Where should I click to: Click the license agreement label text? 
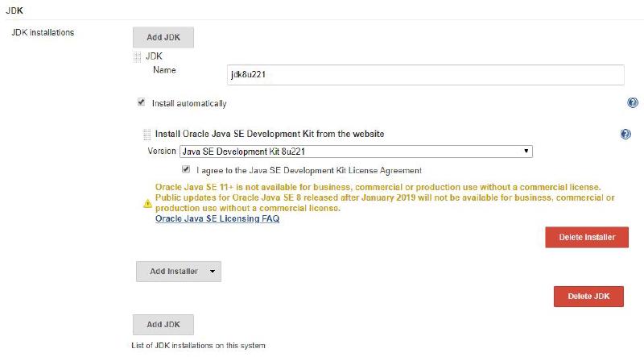pyautogui.click(x=309, y=171)
